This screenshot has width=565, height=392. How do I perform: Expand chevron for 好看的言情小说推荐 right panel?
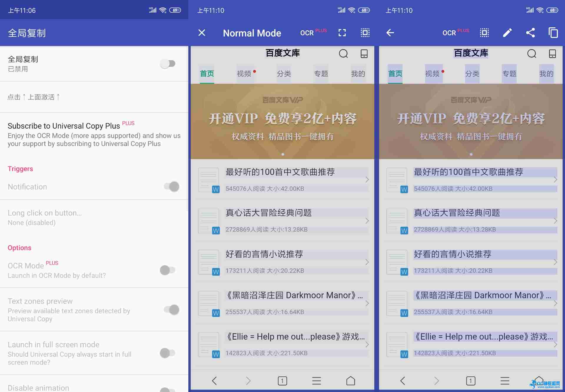point(555,262)
